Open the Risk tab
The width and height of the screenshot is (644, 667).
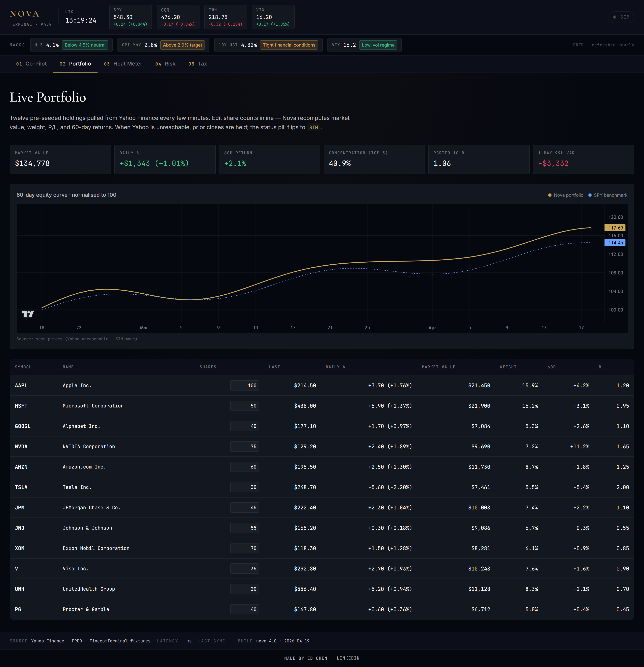pos(165,64)
